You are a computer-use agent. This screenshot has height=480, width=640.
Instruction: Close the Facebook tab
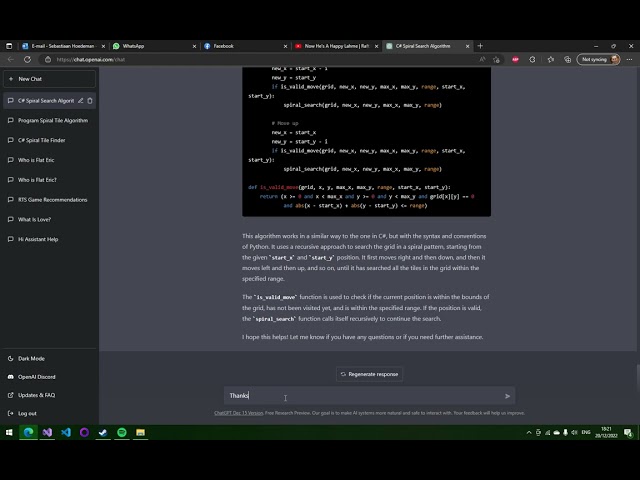coord(285,46)
